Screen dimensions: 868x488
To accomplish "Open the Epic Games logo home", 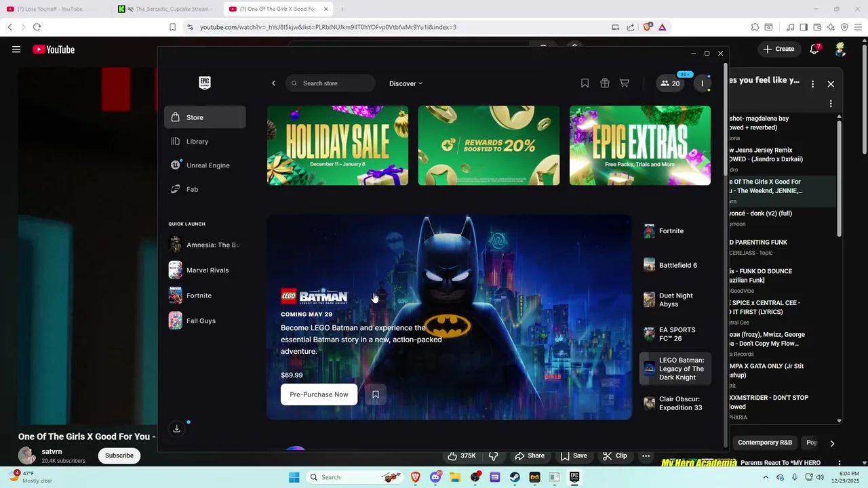I will (x=205, y=83).
